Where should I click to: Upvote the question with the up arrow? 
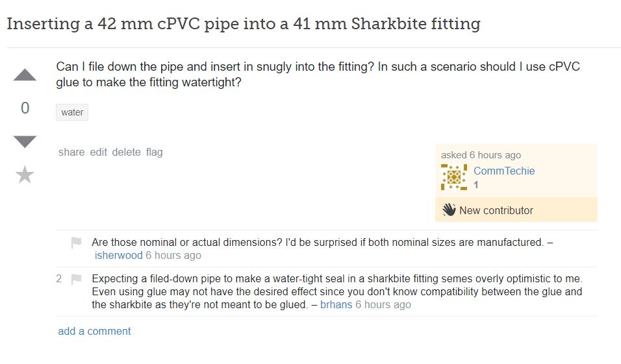pyautogui.click(x=25, y=75)
